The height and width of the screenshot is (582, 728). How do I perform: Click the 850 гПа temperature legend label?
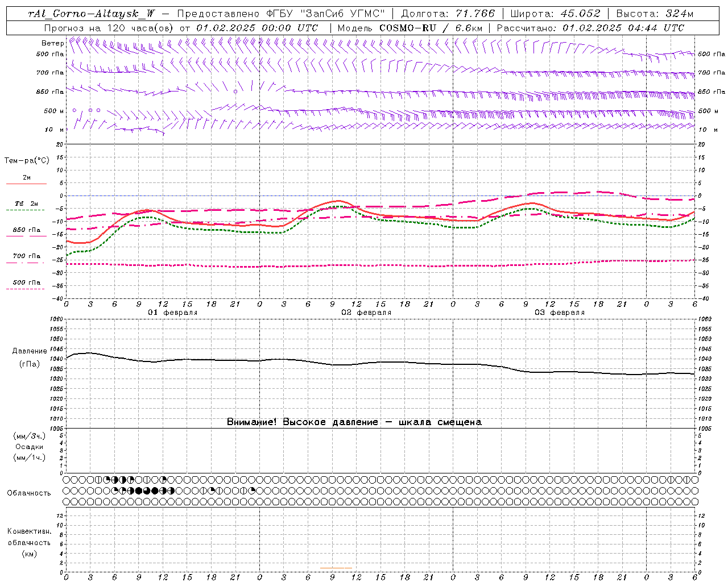27,230
